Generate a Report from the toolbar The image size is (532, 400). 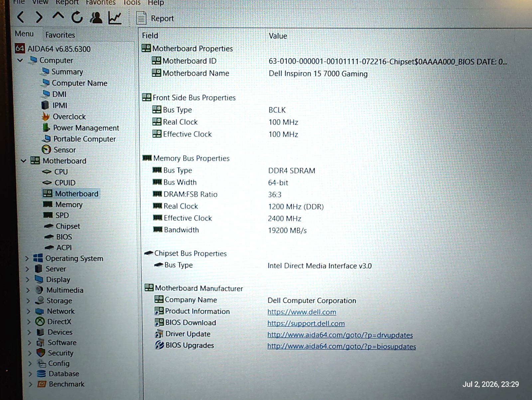[x=155, y=18]
